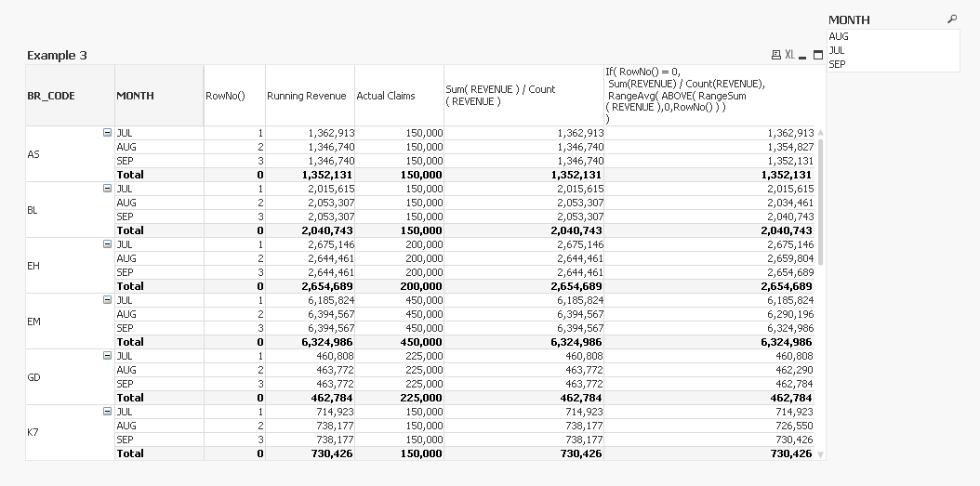Select AUG in the MONTH list box

893,37
